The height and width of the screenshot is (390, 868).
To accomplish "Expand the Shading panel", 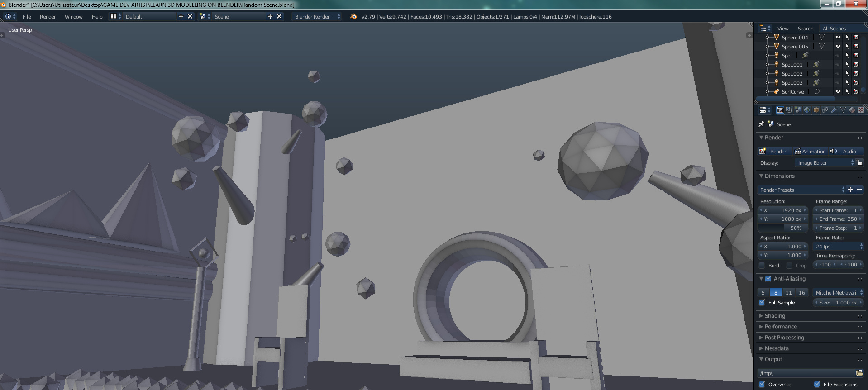I will [775, 316].
